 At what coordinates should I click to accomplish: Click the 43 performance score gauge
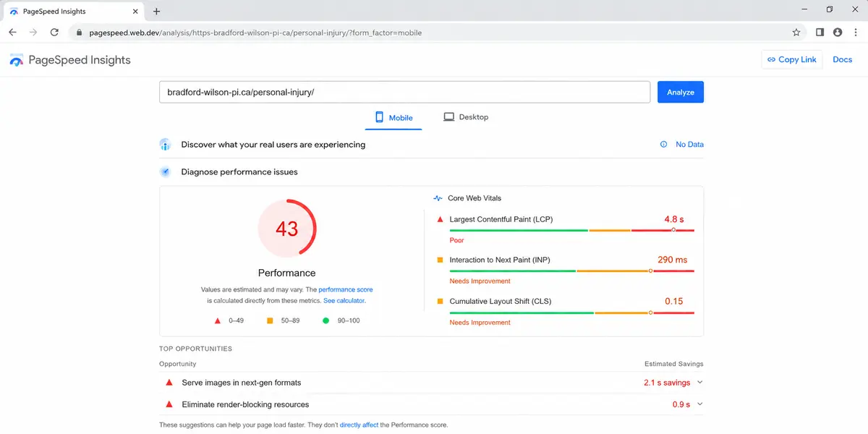click(x=287, y=229)
